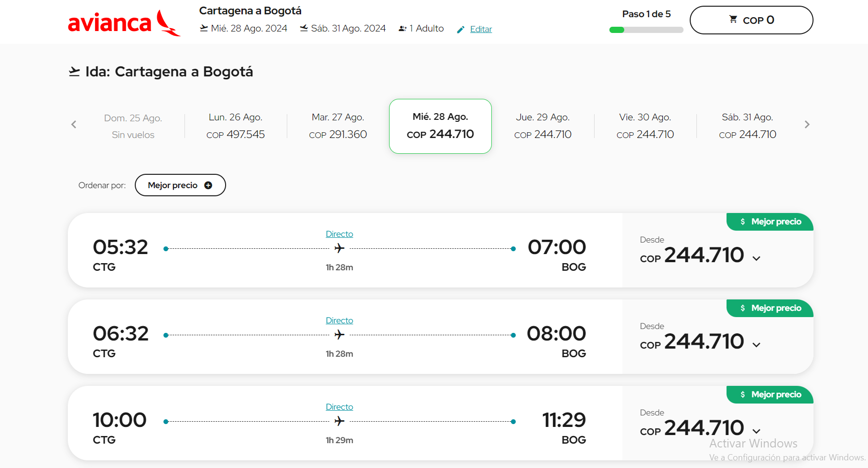Click the Editar link

pos(481,29)
